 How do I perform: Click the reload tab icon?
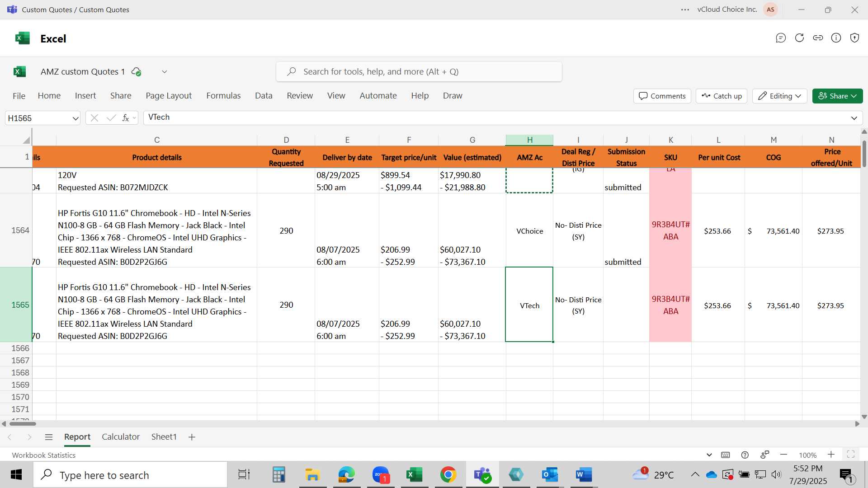pos(799,38)
